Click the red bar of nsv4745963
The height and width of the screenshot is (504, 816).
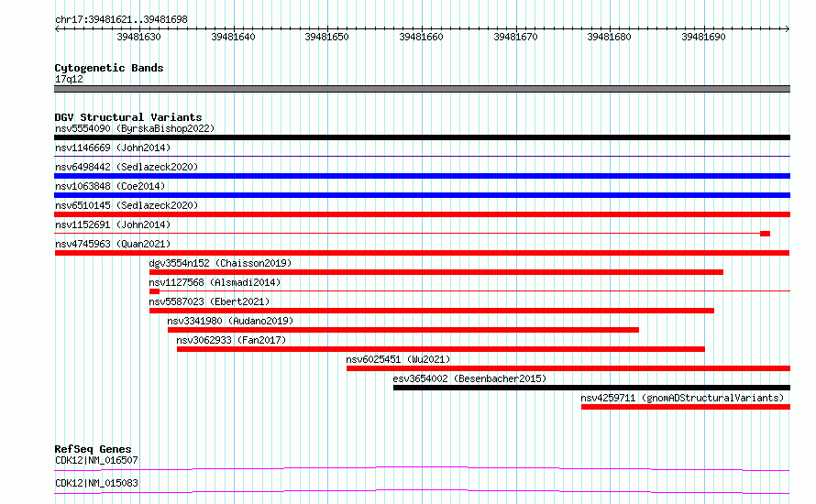point(422,253)
